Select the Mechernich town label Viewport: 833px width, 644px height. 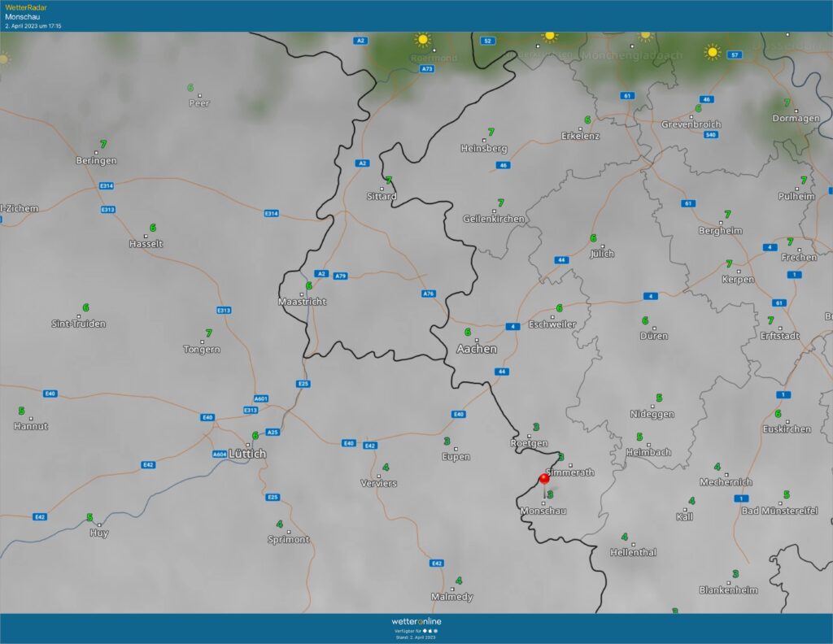pyautogui.click(x=726, y=482)
